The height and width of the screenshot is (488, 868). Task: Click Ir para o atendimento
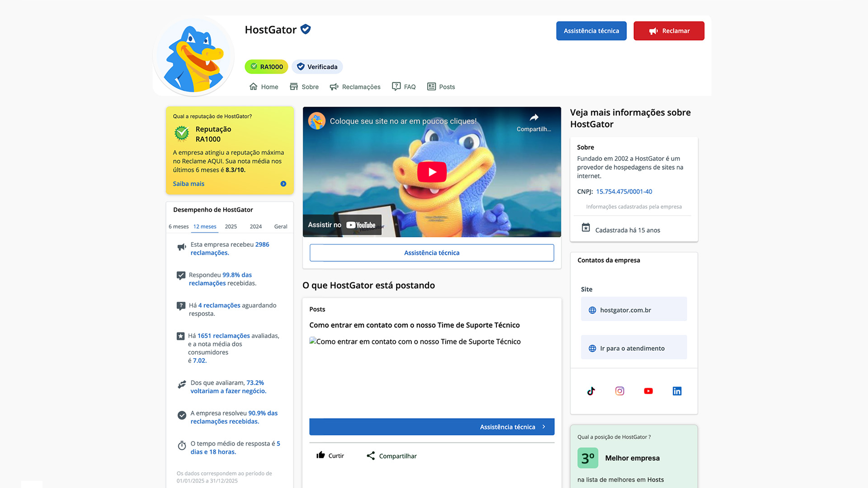click(632, 348)
